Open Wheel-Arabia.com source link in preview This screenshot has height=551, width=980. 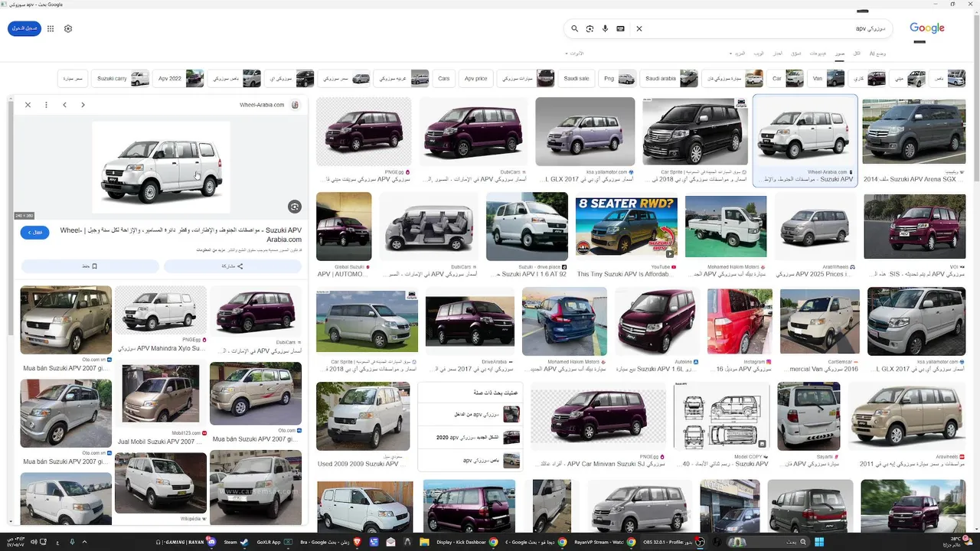click(262, 105)
